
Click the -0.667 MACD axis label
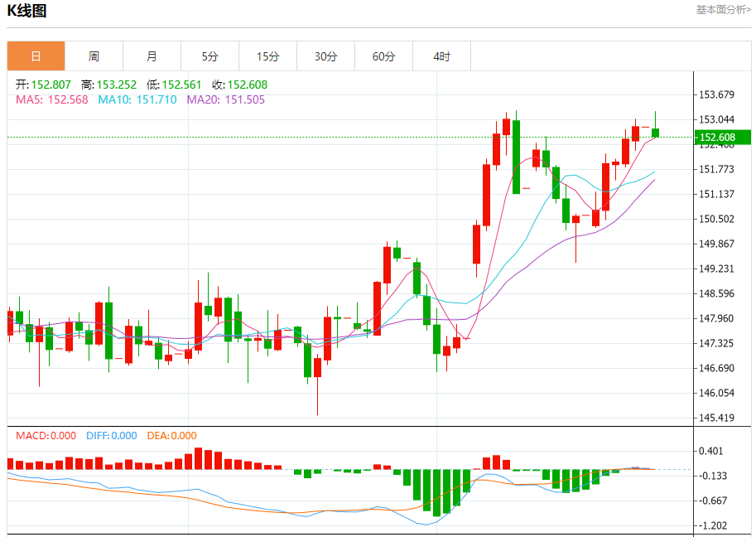[x=713, y=501]
